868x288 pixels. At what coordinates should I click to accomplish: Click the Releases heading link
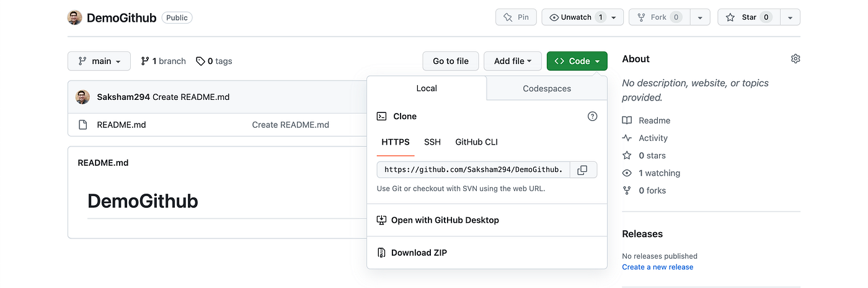(x=642, y=234)
